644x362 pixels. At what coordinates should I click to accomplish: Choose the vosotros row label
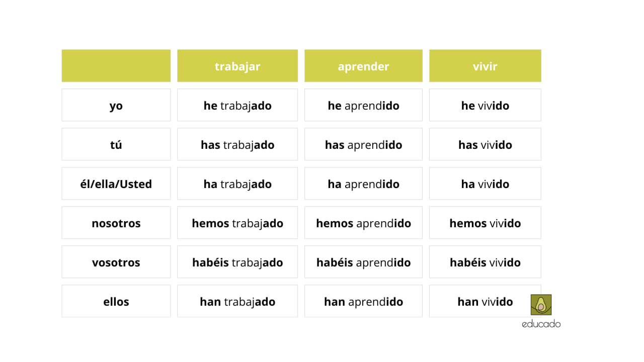[x=116, y=262]
